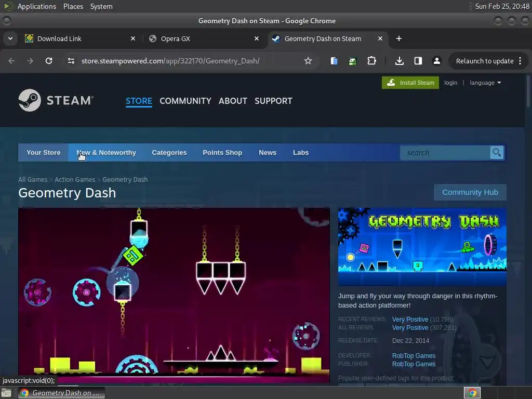The height and width of the screenshot is (399, 532).
Task: Click the Geometry Dash header image
Action: (x=422, y=247)
